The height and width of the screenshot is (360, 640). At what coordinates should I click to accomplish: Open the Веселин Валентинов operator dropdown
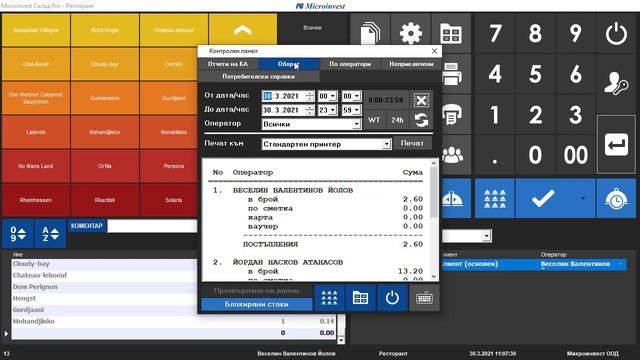coord(620,264)
